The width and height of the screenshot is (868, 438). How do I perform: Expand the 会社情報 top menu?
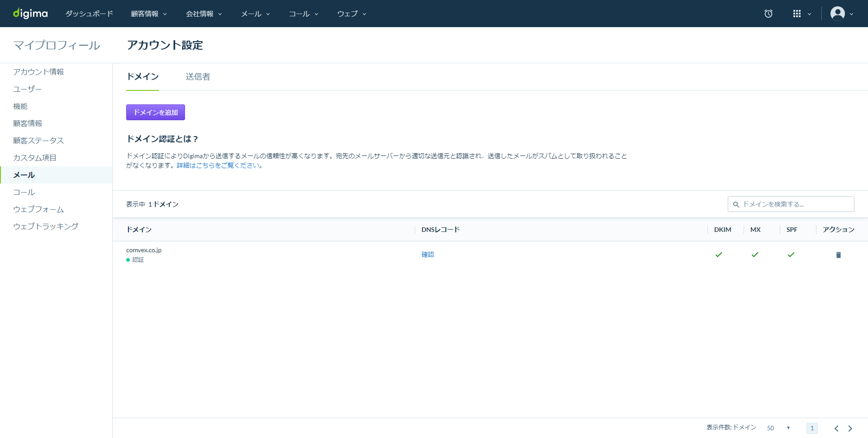[204, 14]
